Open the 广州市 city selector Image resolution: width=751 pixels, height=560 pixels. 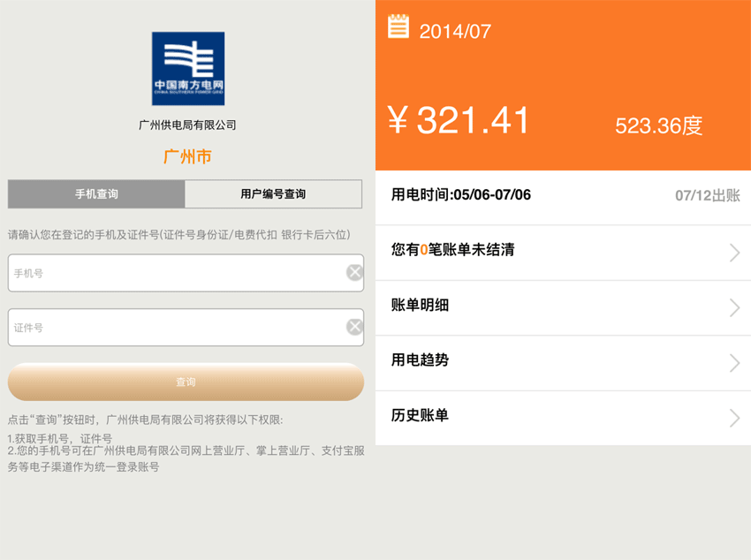[187, 157]
